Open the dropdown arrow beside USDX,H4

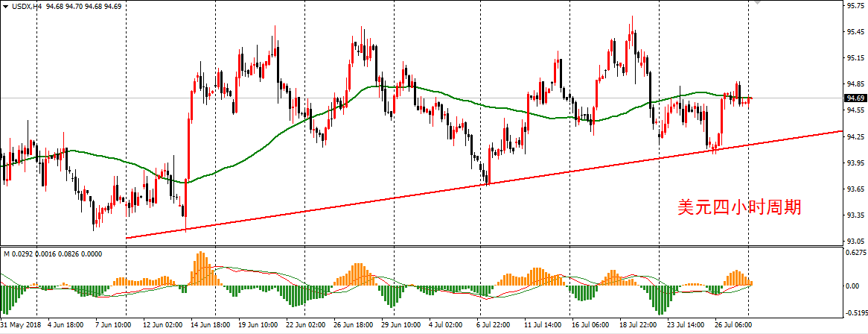coord(6,6)
